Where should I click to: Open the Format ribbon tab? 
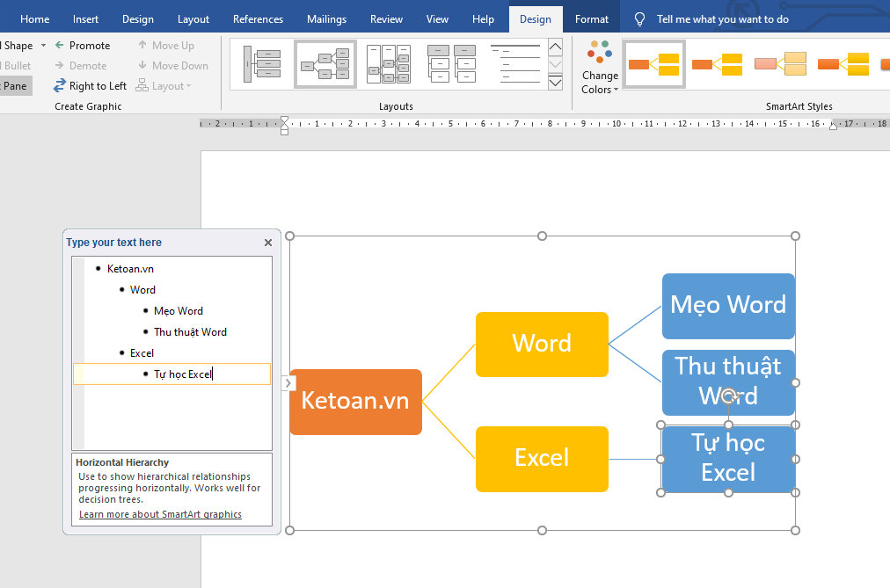[x=591, y=19]
